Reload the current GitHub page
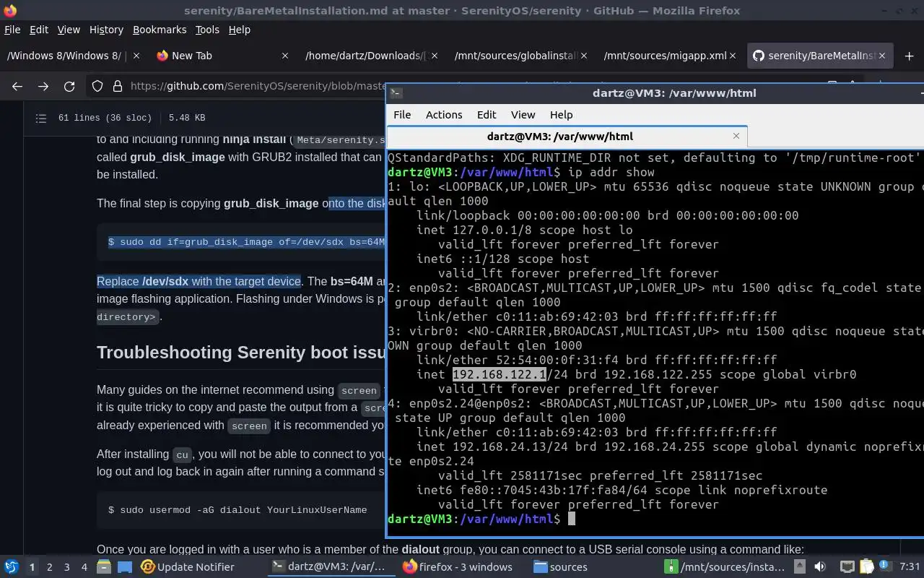The width and height of the screenshot is (924, 578). click(x=69, y=86)
